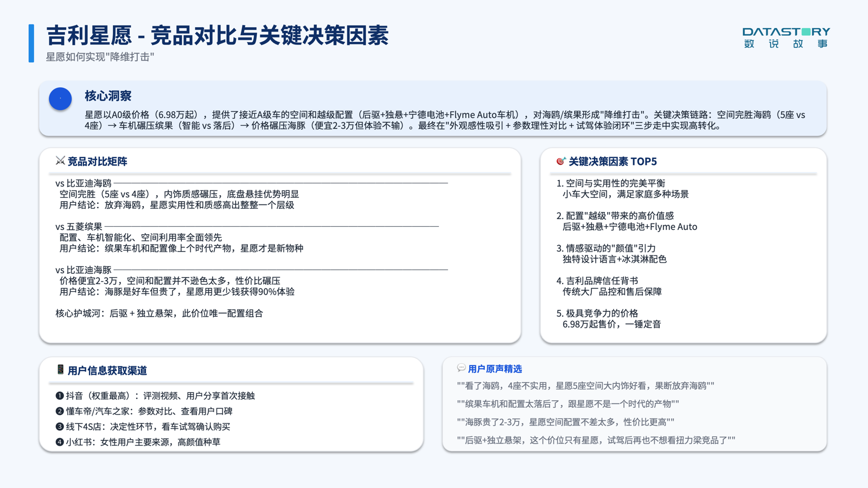Click the line 6.98万起售价，一锤定音
Viewport: 868px width, 488px height.
(612, 324)
